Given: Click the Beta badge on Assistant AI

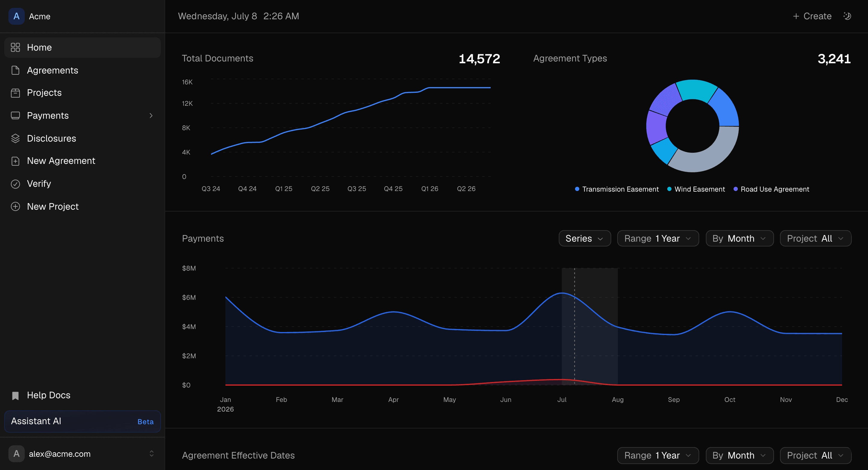Looking at the screenshot, I should (x=146, y=422).
